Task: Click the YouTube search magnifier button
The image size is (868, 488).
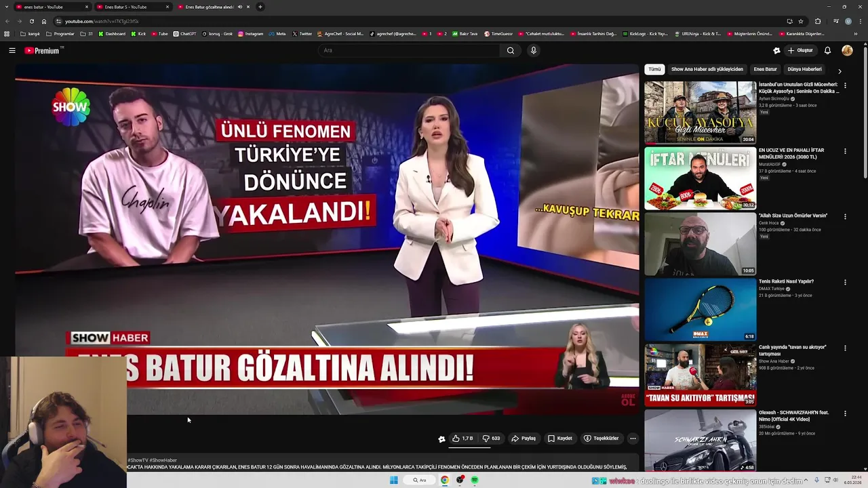Action: pos(511,50)
